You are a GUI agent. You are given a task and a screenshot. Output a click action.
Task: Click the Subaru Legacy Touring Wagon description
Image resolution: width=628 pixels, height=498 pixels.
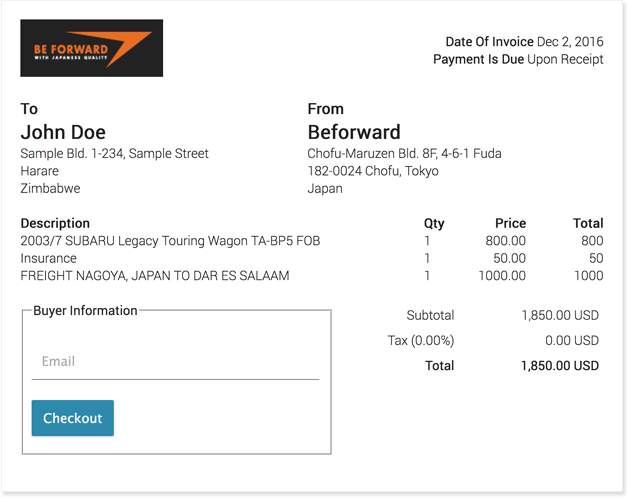tap(170, 241)
